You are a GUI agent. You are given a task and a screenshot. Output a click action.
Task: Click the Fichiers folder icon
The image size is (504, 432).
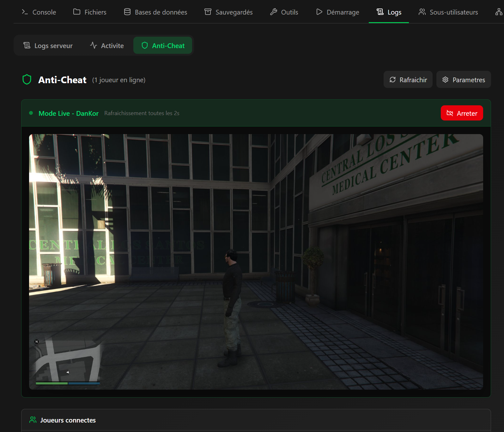click(77, 12)
